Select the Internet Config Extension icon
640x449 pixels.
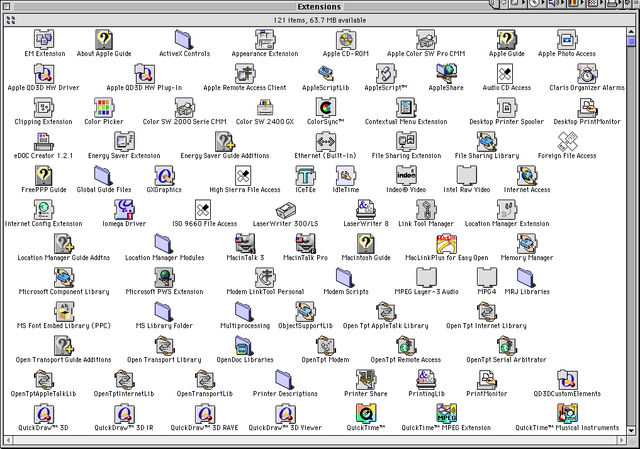pyautogui.click(x=44, y=209)
